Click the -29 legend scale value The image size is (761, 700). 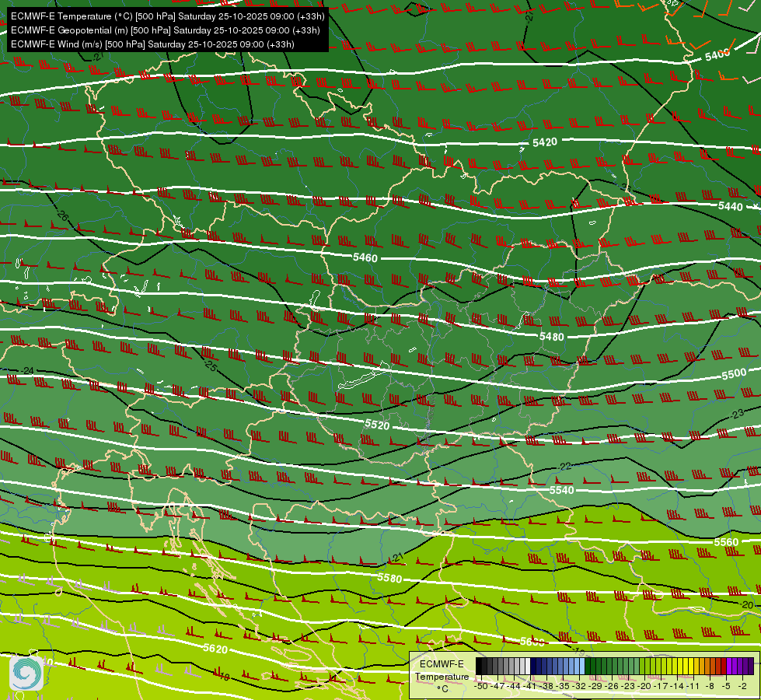595,687
